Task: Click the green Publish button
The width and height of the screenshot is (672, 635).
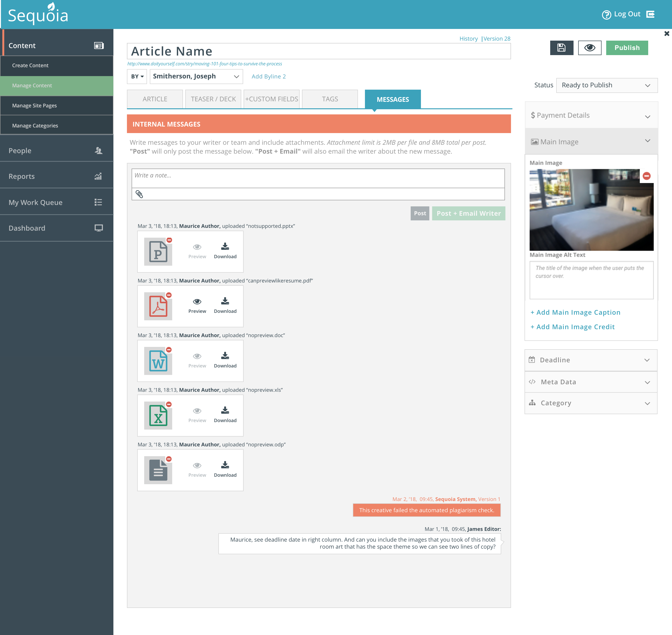Action: coord(627,48)
